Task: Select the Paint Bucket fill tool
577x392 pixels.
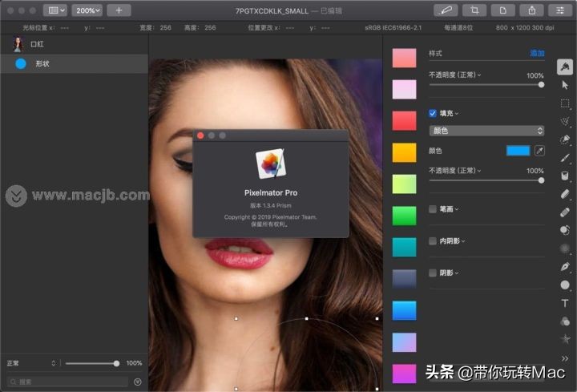Action: [565, 176]
